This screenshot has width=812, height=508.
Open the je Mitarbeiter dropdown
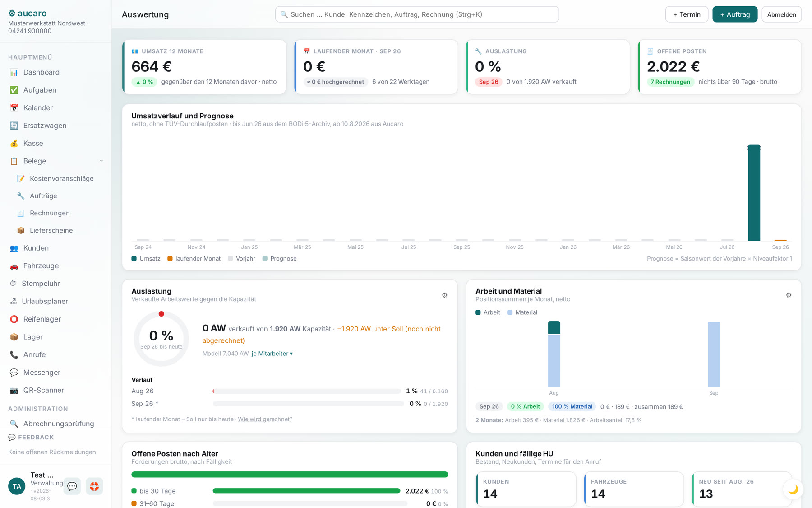[272, 354]
